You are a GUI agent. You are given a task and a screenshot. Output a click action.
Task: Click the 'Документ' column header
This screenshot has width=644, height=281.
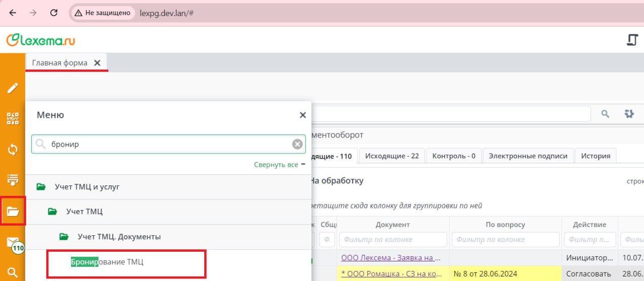click(392, 225)
